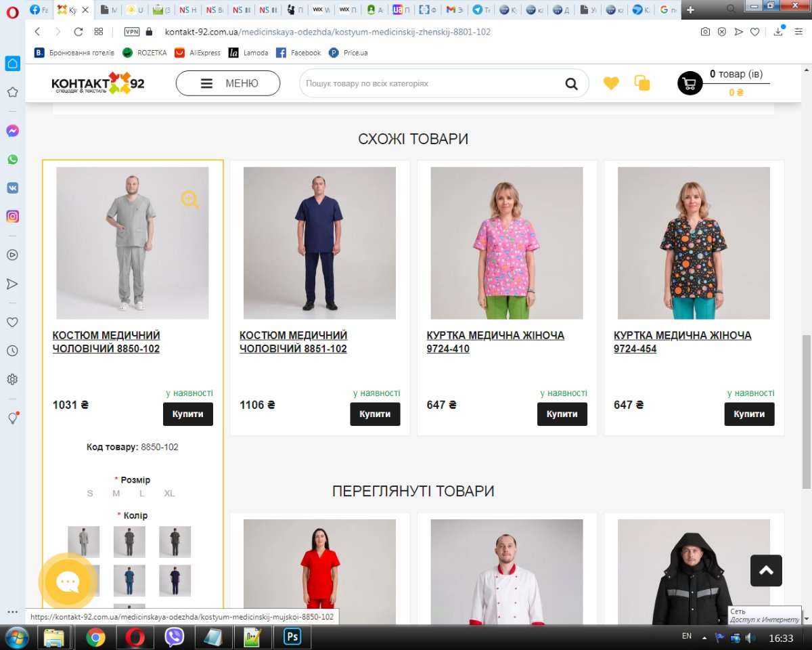
Task: Jump to page top with arrow button
Action: coord(766,571)
